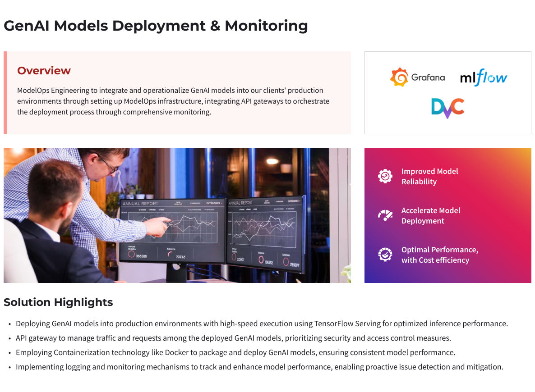Select the Accelerate Model Deployment label
Image resolution: width=535 pixels, height=392 pixels.
coord(431,215)
